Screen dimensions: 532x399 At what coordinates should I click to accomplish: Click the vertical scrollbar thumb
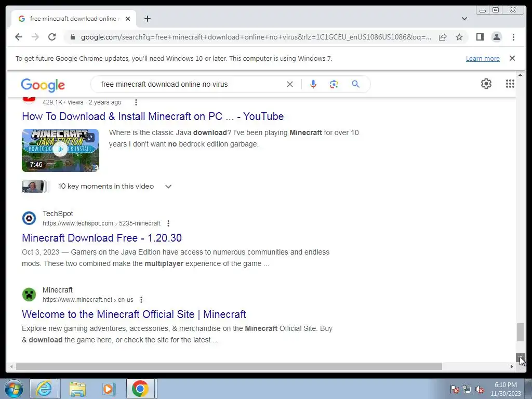(520, 332)
